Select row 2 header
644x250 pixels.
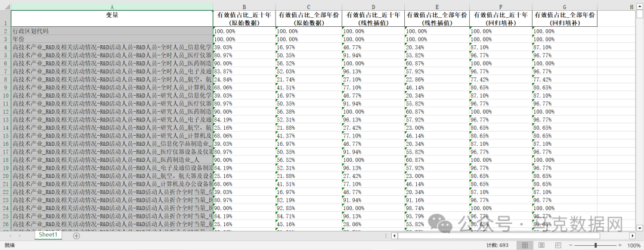pyautogui.click(x=5, y=31)
